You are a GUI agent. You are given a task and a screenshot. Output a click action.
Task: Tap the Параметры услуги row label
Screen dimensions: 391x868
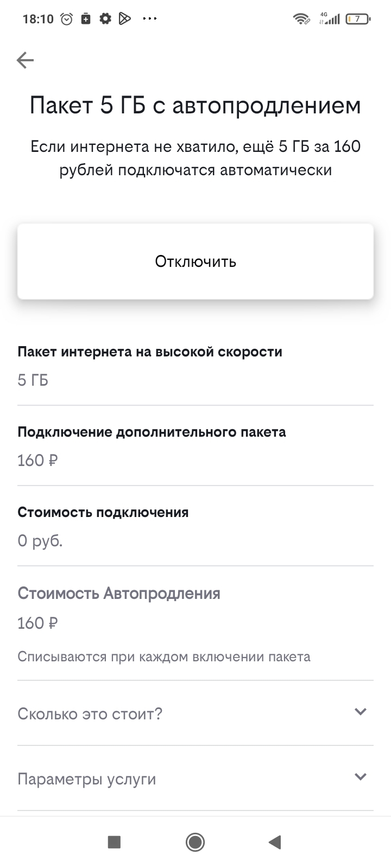[87, 779]
